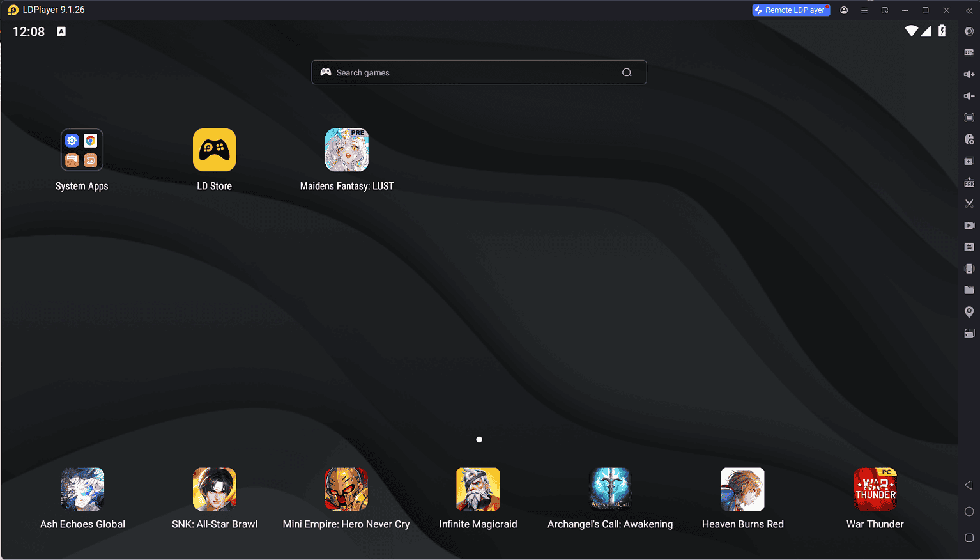Shake the virtual device
980x560 pixels.
tap(969, 268)
